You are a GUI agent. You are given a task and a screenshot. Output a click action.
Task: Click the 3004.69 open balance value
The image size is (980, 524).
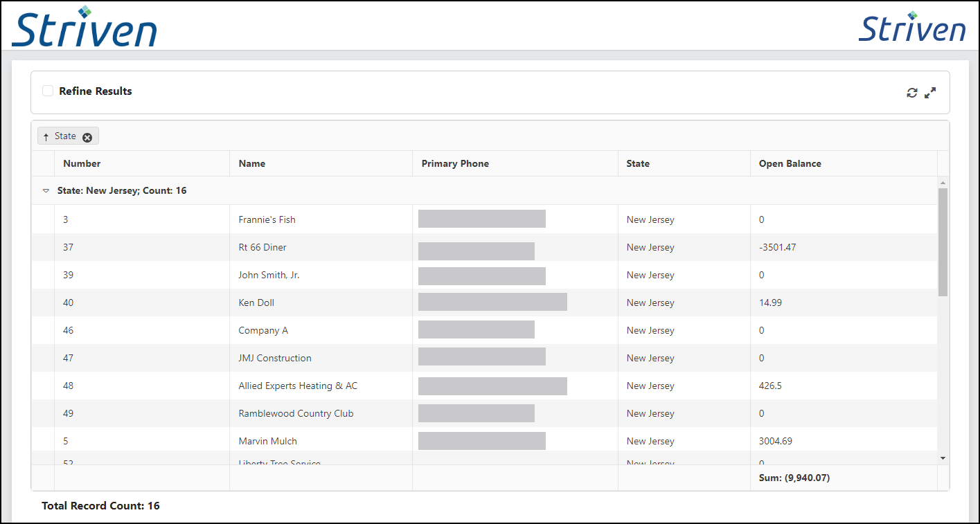776,441
